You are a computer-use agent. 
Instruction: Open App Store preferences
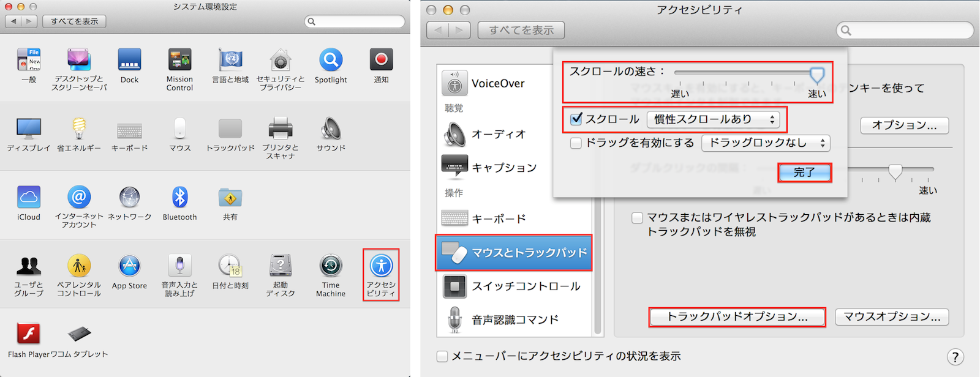pos(129,266)
